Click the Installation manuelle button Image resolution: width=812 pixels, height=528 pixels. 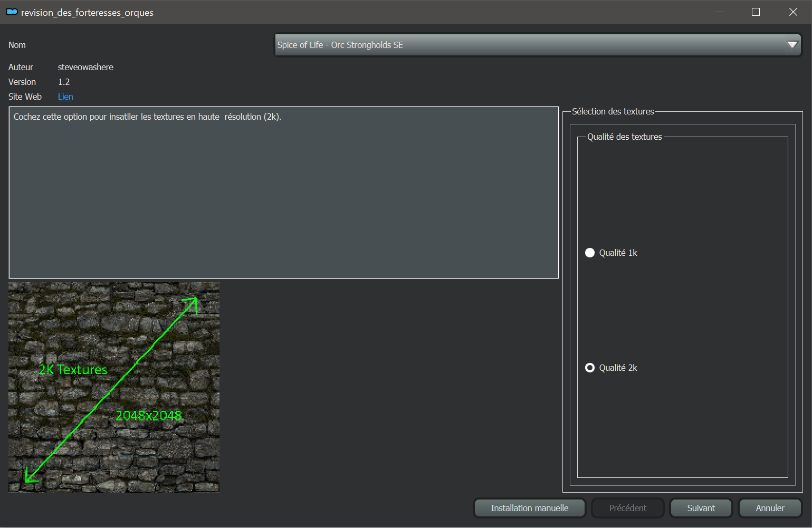[x=530, y=508]
